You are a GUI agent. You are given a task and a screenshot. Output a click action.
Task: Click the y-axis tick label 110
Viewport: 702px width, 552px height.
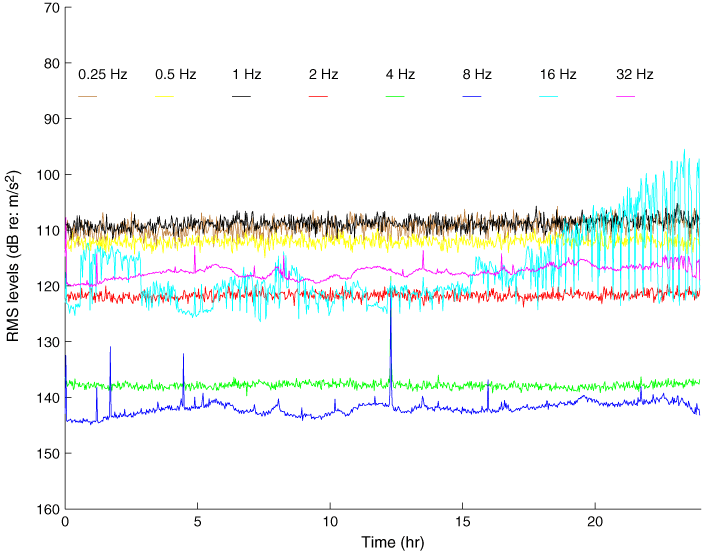point(48,231)
